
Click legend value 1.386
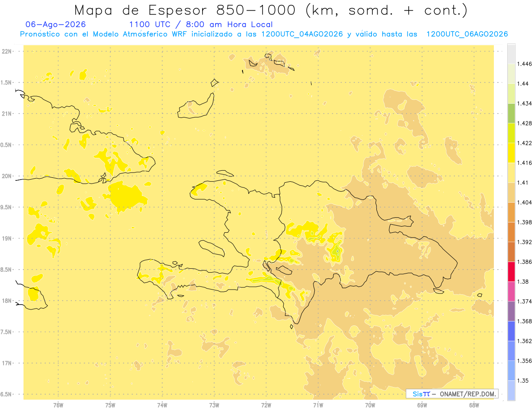pos(524,262)
